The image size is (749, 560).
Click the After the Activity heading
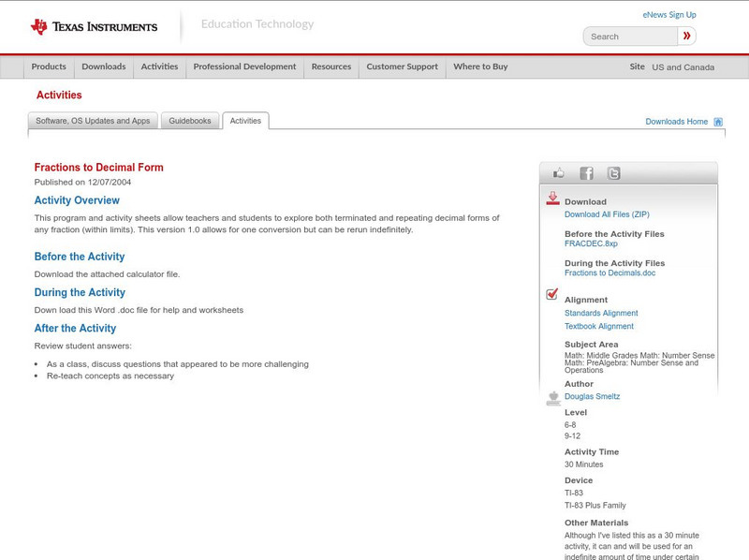tap(75, 329)
